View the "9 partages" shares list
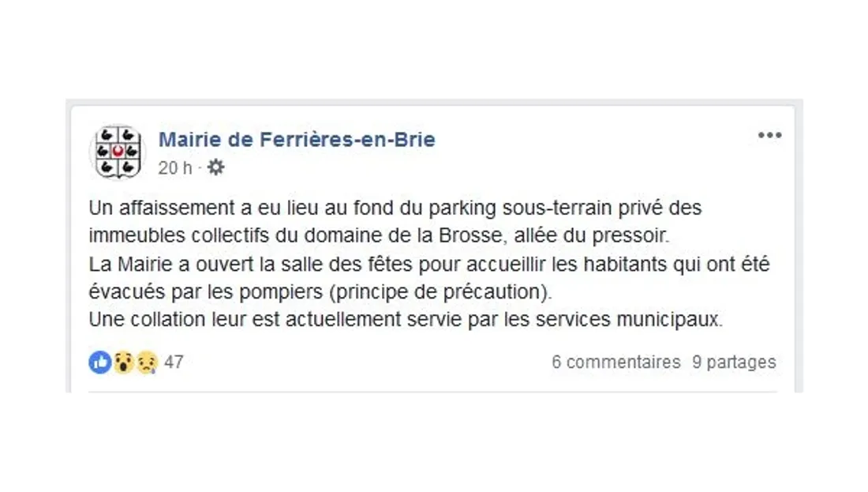Screen dimensions: 868x492 (734, 362)
